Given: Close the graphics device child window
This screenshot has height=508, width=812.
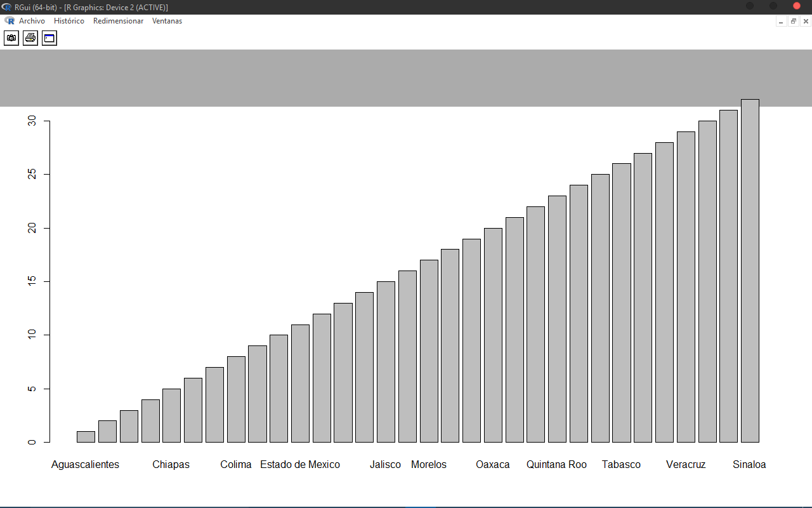Looking at the screenshot, I should pos(806,21).
